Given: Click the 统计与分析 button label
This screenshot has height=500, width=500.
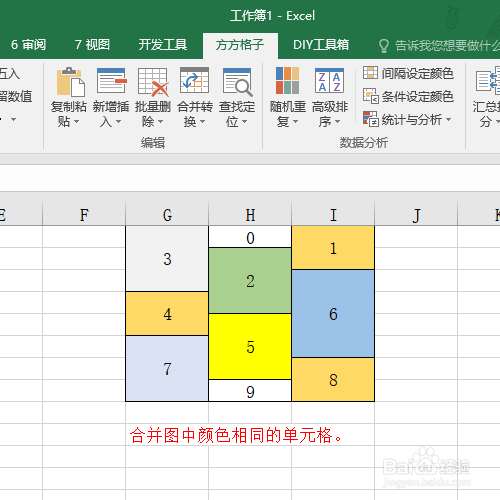Looking at the screenshot, I should pos(412,119).
